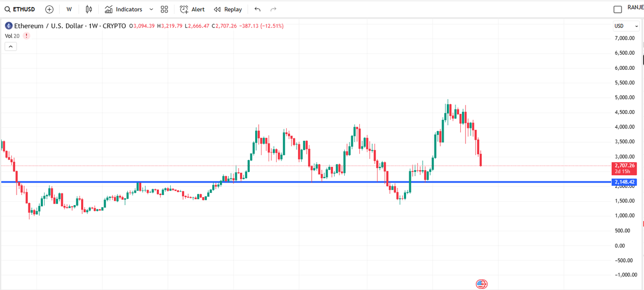Select the layout square icon in the top bar
Image resolution: width=644 pixels, height=290 pixels.
click(x=617, y=9)
